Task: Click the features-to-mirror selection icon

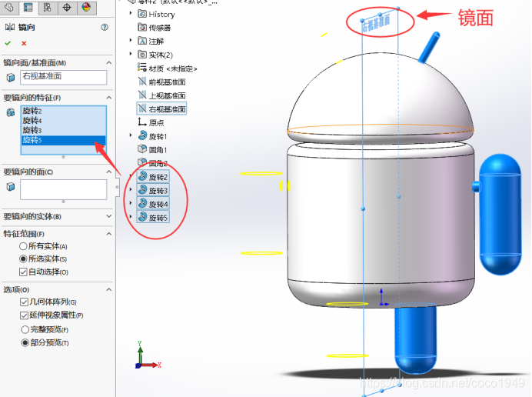Action: pyautogui.click(x=11, y=112)
